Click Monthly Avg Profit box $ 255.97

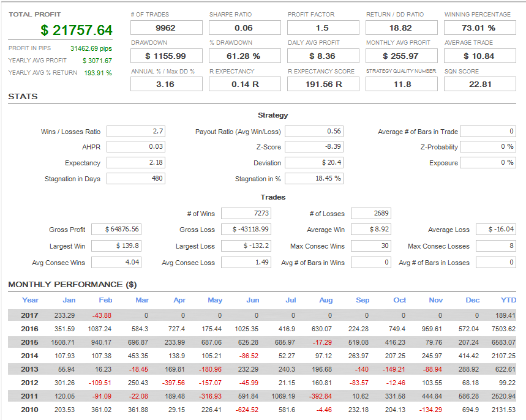402,56
